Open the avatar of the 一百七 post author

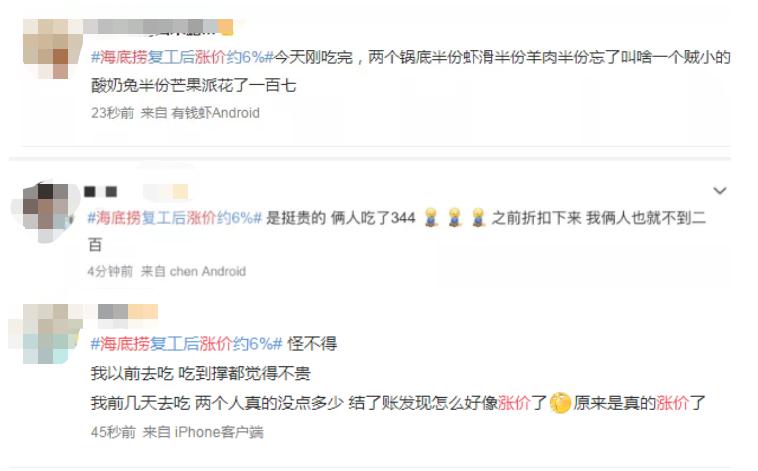click(53, 48)
